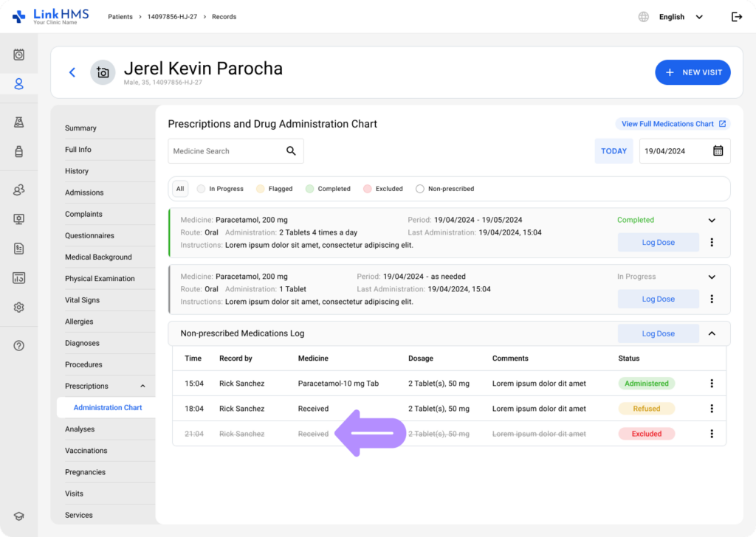Go back using the left arrow icon
Screen dimensions: 756x537
click(72, 72)
